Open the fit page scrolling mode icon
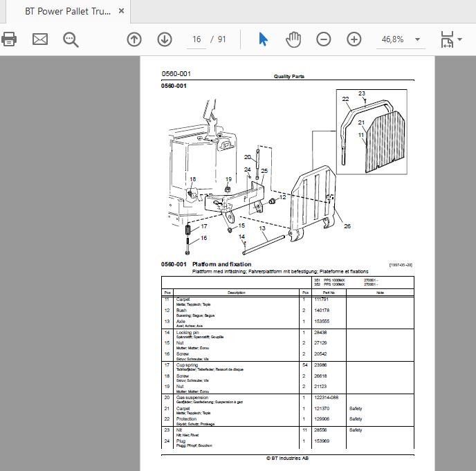 (x=447, y=39)
